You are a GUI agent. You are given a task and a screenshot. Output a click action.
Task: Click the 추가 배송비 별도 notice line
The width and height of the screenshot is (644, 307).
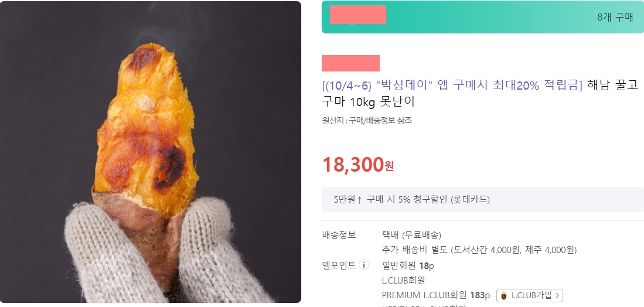tap(479, 250)
